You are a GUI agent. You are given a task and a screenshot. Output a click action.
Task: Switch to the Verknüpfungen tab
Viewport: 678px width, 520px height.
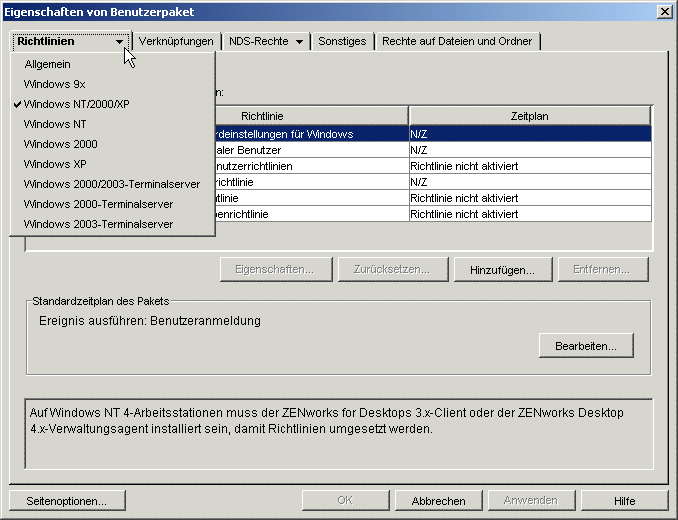[177, 42]
